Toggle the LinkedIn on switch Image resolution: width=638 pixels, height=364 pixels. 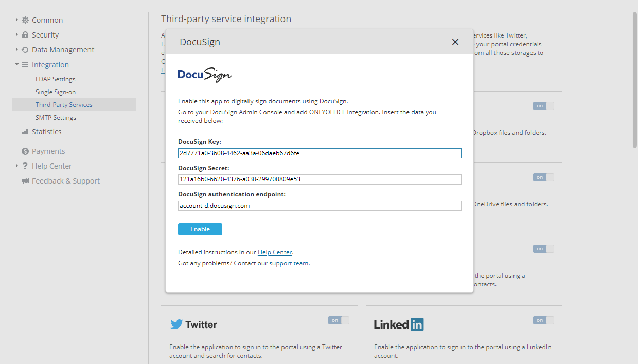[543, 320]
